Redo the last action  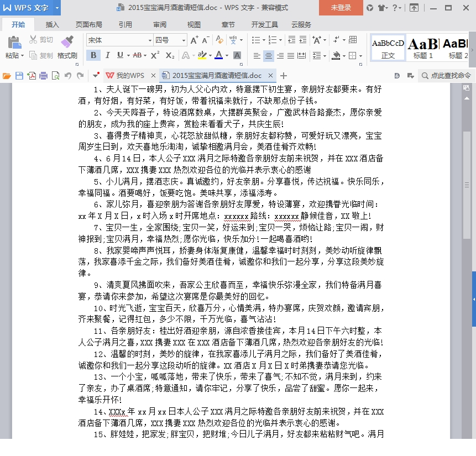(x=80, y=76)
